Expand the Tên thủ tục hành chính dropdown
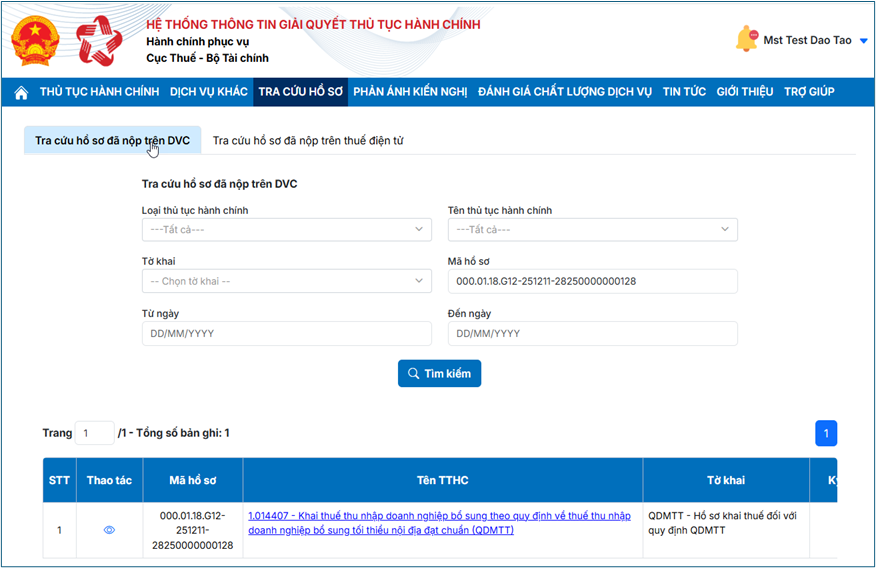Viewport: 876px width, 568px height. pyautogui.click(x=592, y=230)
